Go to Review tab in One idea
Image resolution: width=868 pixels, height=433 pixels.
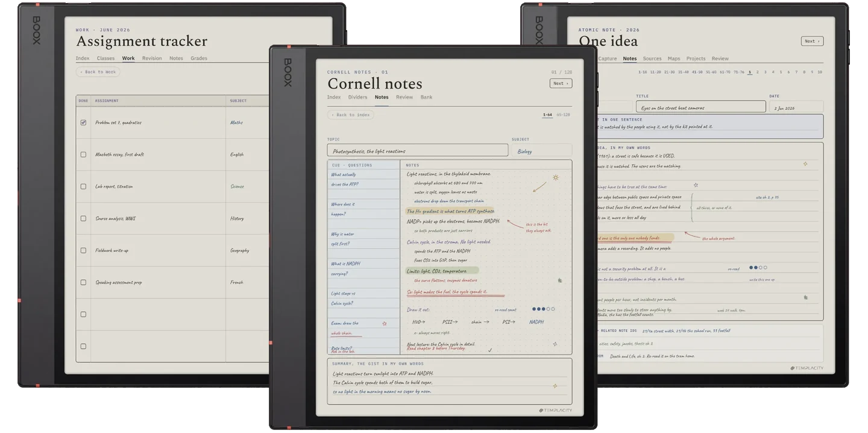(720, 58)
